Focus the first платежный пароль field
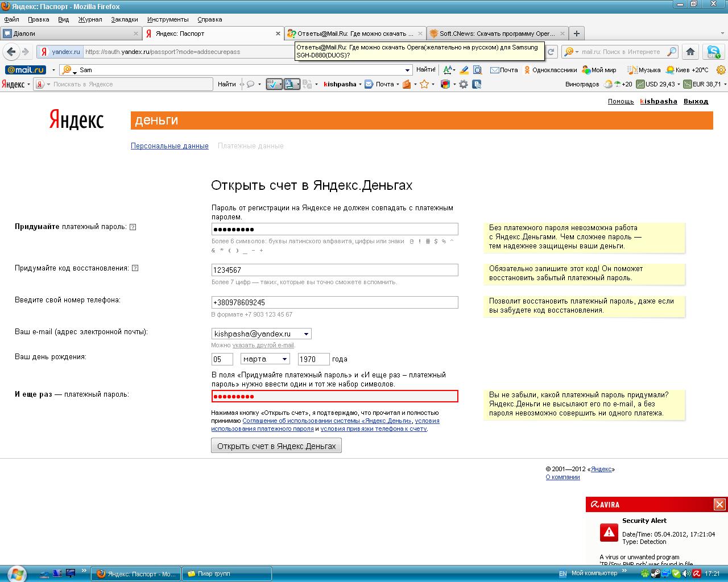The image size is (728, 582). [334, 229]
